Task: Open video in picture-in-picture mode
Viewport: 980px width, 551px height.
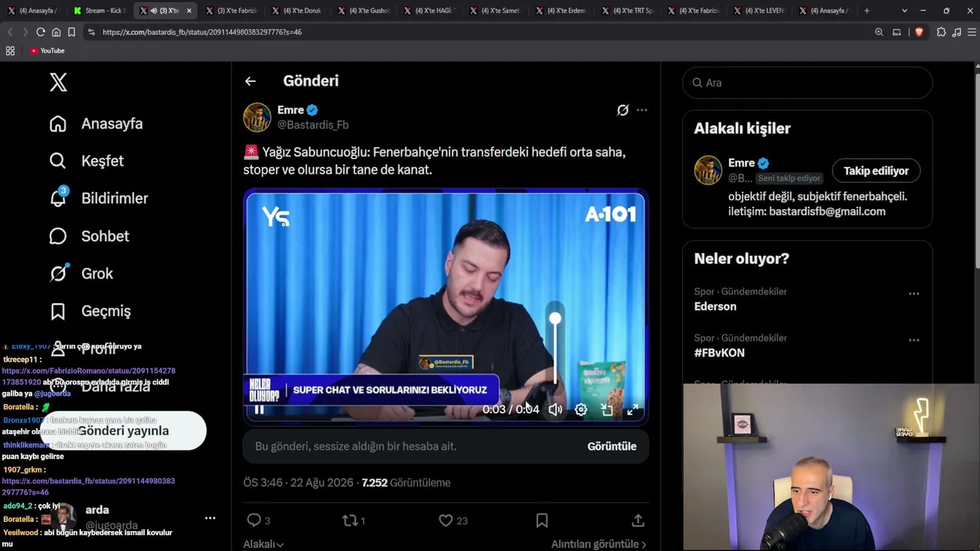Action: (x=607, y=409)
